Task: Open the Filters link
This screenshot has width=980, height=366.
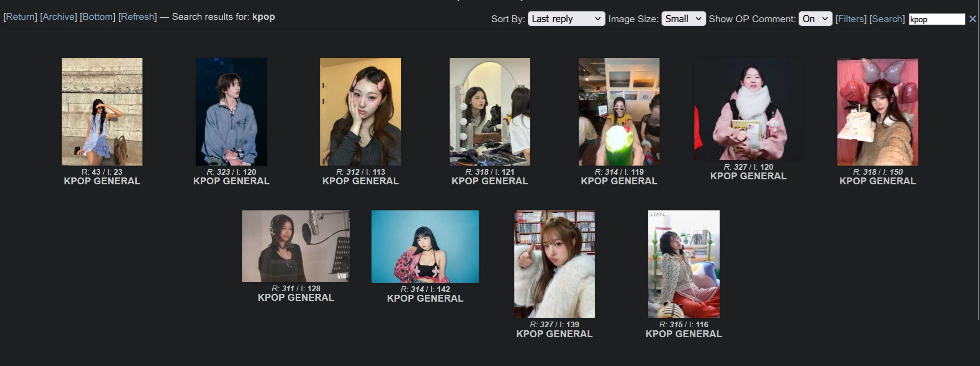Action: coord(851,19)
